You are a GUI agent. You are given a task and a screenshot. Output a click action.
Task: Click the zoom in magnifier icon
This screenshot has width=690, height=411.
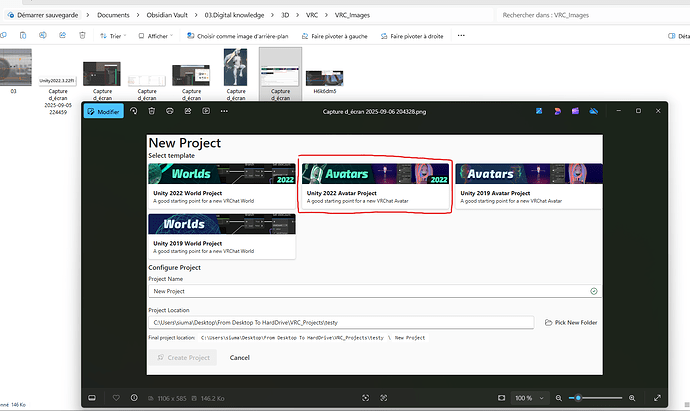point(631,398)
